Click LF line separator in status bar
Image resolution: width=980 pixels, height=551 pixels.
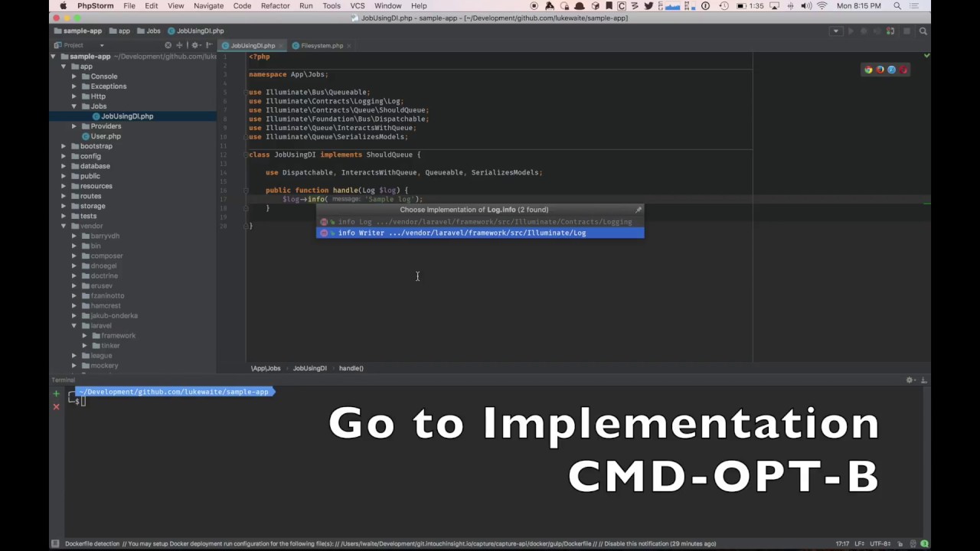[859, 543]
